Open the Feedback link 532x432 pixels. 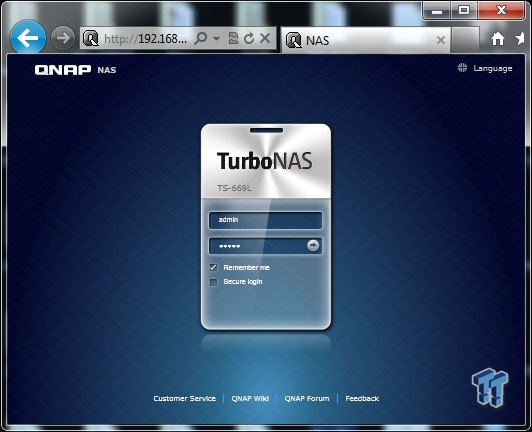coord(362,398)
